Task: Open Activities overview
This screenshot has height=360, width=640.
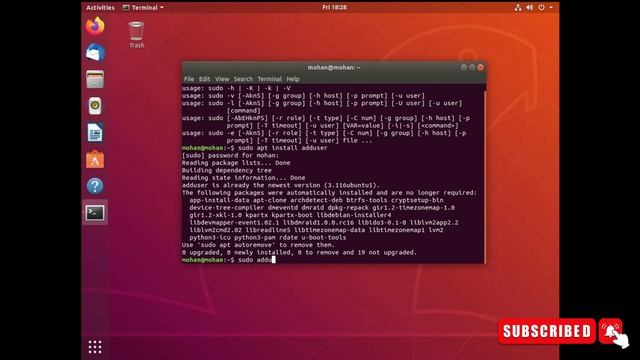Action: pos(100,7)
